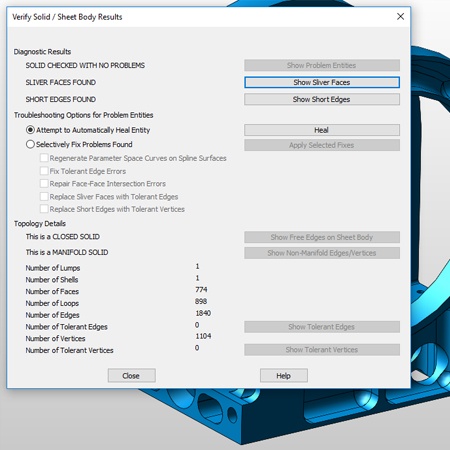Click Show Non-Manifold Edges/Vertices button
The width and height of the screenshot is (450, 450).
click(322, 253)
